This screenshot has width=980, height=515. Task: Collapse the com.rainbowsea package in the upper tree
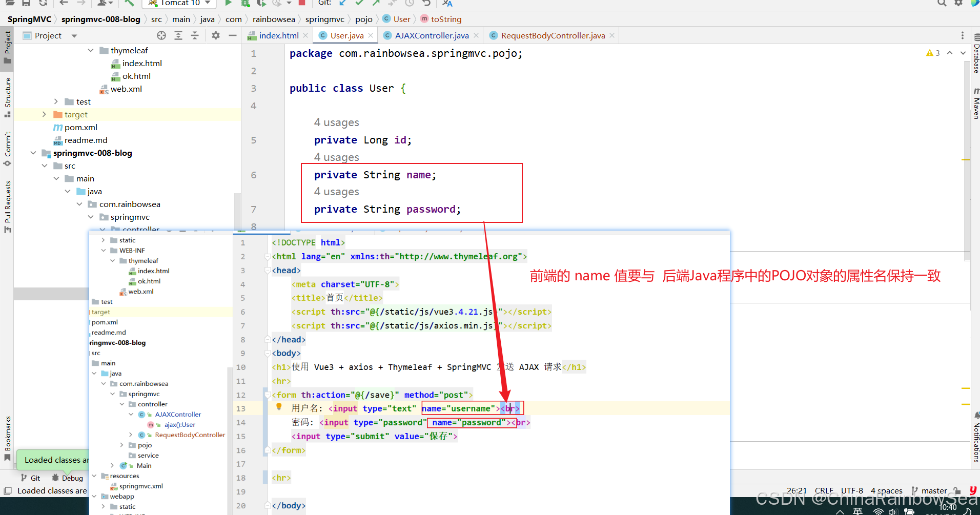79,204
